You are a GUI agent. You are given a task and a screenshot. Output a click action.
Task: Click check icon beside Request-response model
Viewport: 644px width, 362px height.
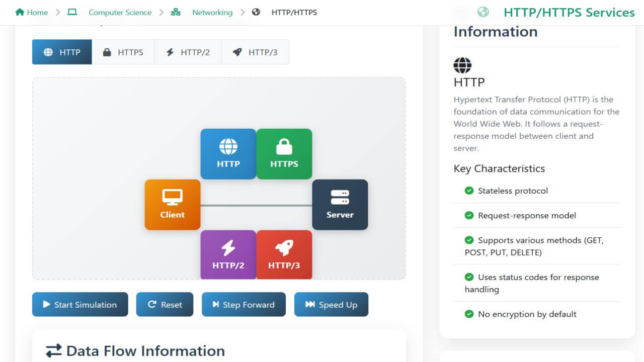click(469, 215)
